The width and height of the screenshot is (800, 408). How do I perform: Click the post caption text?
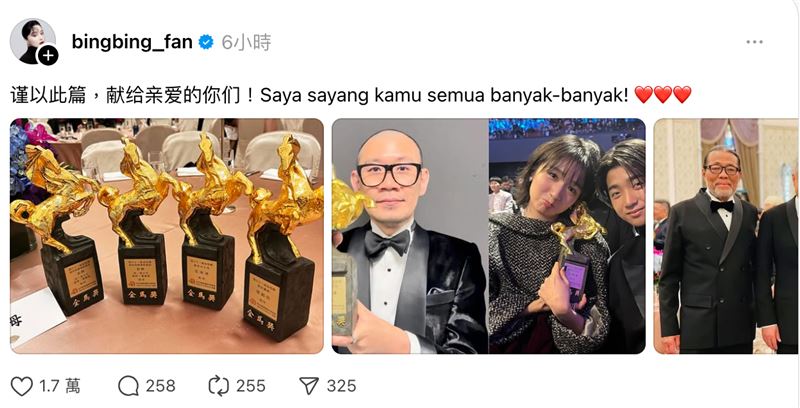[x=351, y=95]
